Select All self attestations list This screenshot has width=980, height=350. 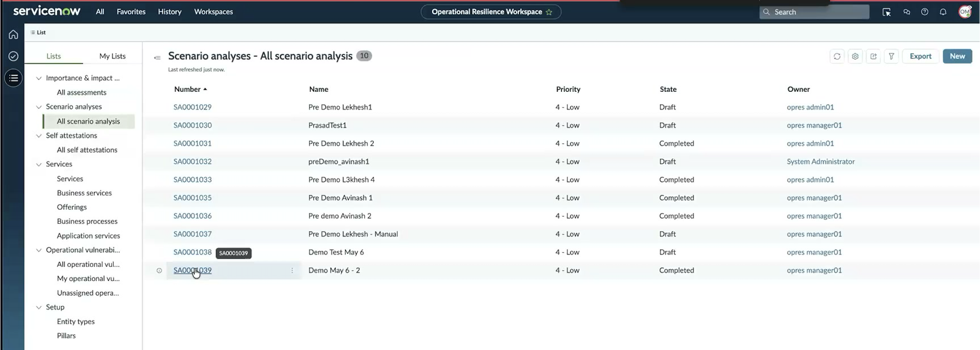click(x=87, y=150)
